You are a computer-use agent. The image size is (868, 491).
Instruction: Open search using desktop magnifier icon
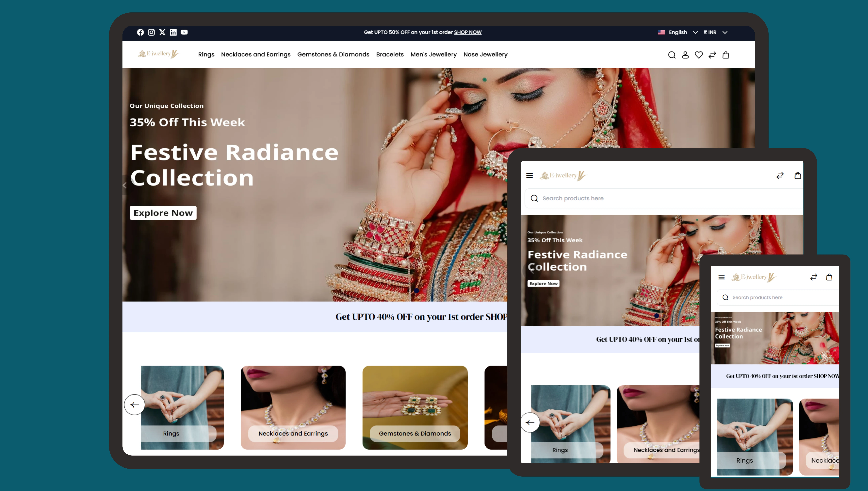click(672, 55)
